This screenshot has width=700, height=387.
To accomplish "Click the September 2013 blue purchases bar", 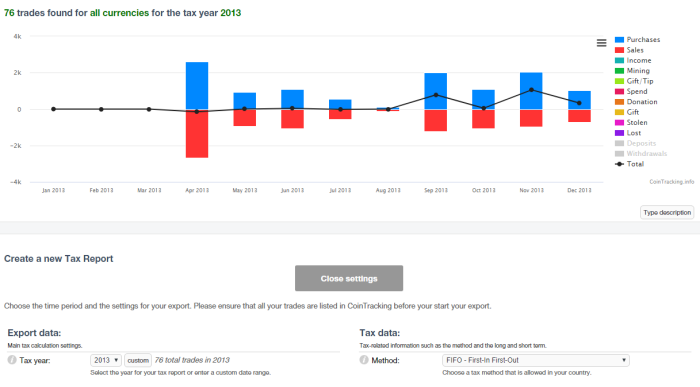I will click(x=436, y=91).
